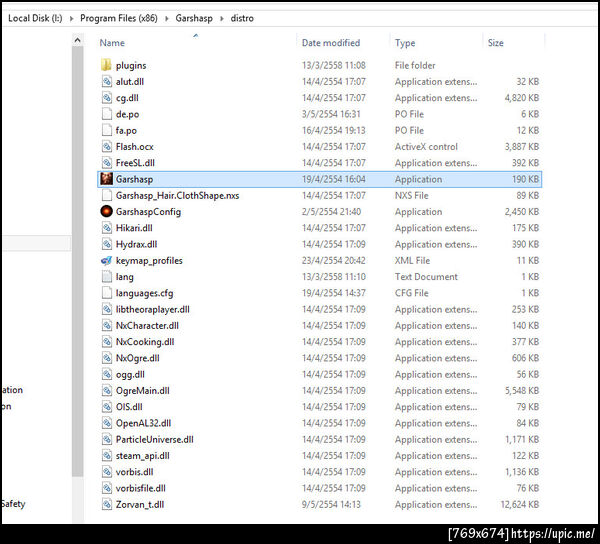Viewport: 600px width, 544px height.
Task: Sort files by Name column header
Action: [x=112, y=43]
